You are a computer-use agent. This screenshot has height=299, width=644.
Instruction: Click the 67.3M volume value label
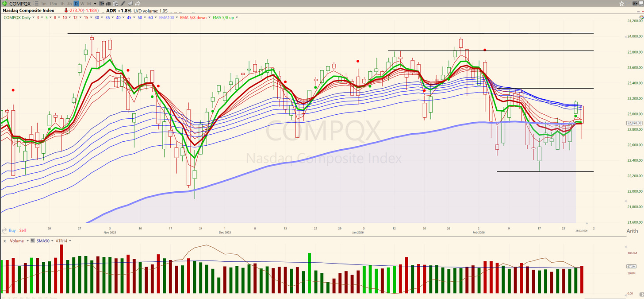pos(632,266)
